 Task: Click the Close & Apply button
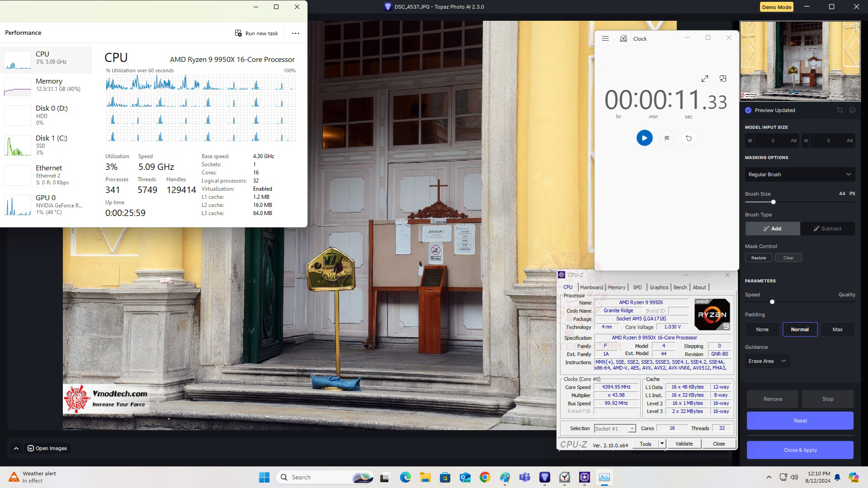click(800, 450)
